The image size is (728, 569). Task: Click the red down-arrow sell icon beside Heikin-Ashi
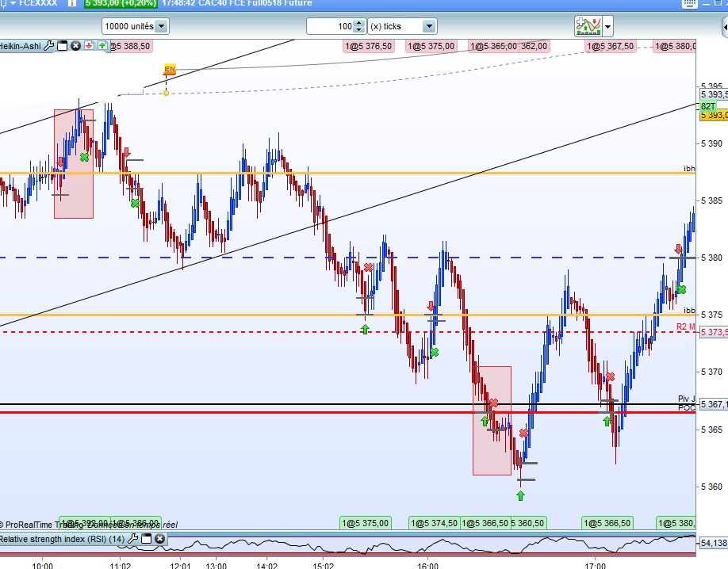pyautogui.click(x=89, y=46)
